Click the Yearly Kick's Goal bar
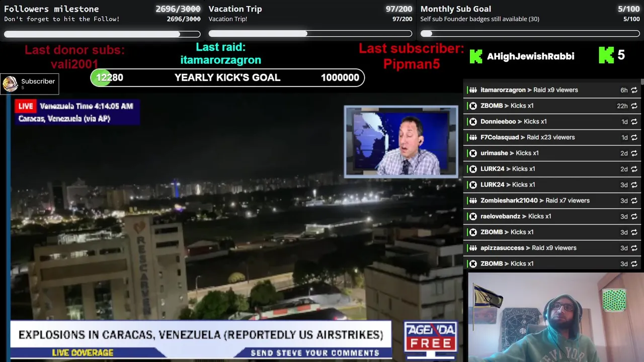 227,77
